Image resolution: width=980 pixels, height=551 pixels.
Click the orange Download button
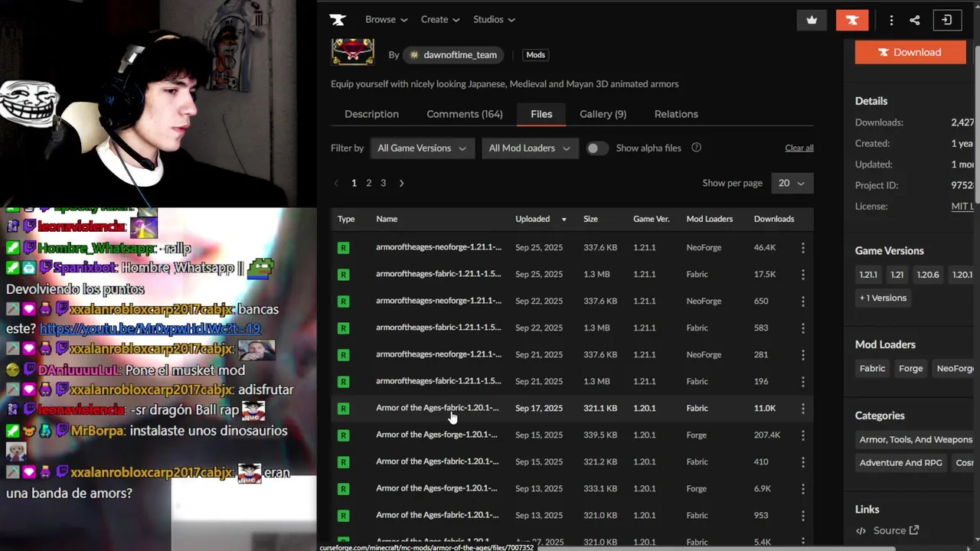coord(910,52)
